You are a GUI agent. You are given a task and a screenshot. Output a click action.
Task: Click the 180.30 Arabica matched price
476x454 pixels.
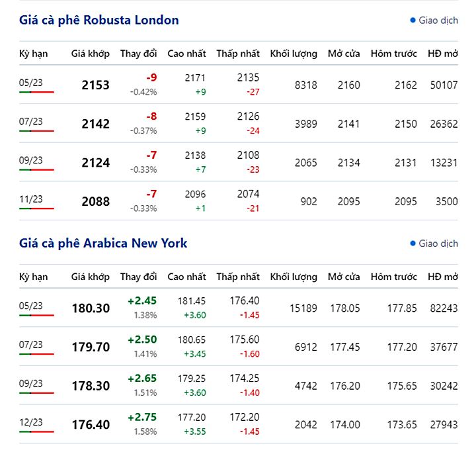[x=91, y=308]
